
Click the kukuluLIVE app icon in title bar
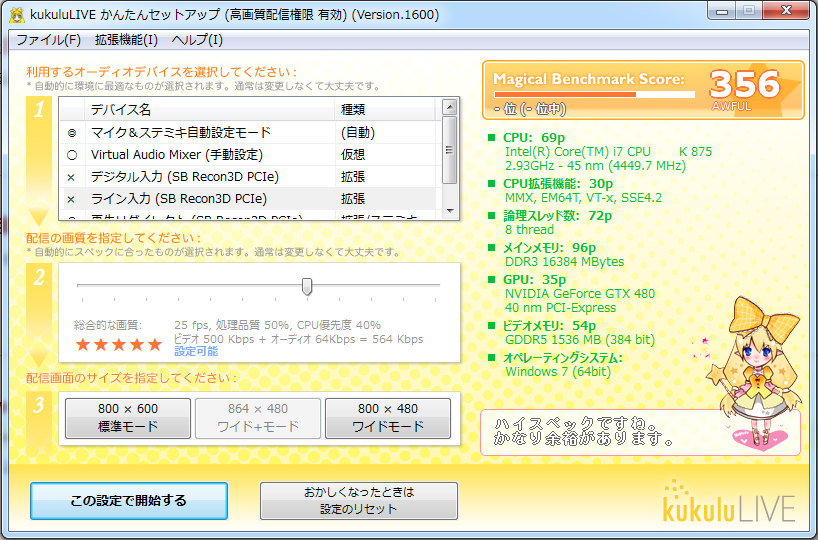coord(17,15)
